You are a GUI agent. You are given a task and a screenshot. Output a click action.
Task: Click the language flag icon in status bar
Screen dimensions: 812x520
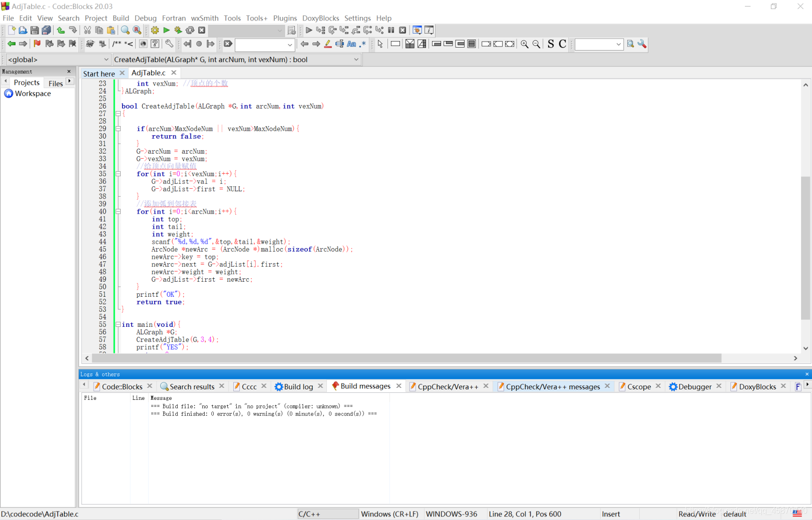point(797,513)
